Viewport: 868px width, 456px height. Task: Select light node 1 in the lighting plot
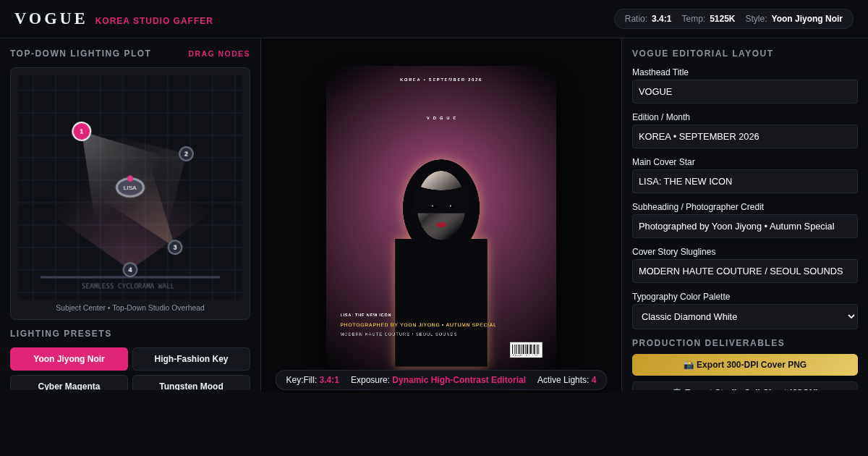(x=82, y=131)
